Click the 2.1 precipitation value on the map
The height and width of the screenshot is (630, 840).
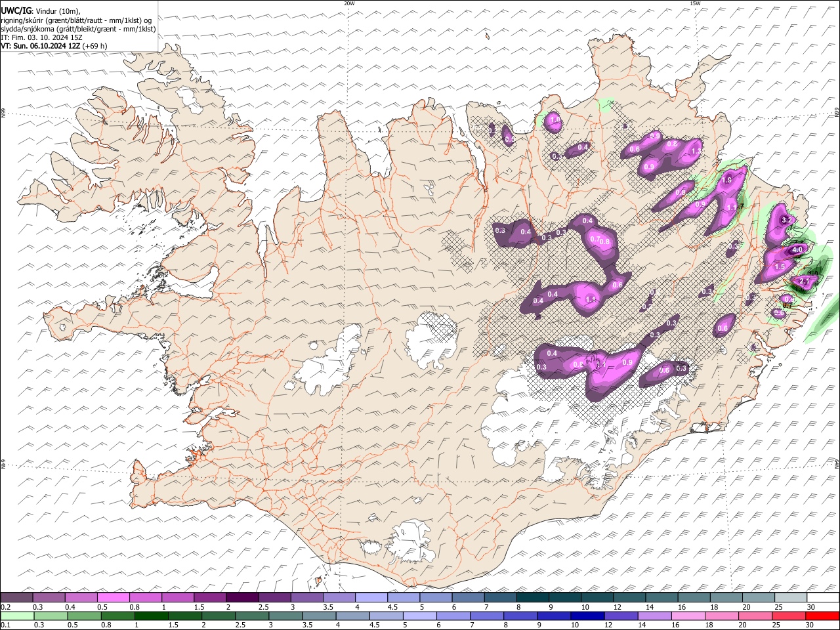click(x=806, y=281)
